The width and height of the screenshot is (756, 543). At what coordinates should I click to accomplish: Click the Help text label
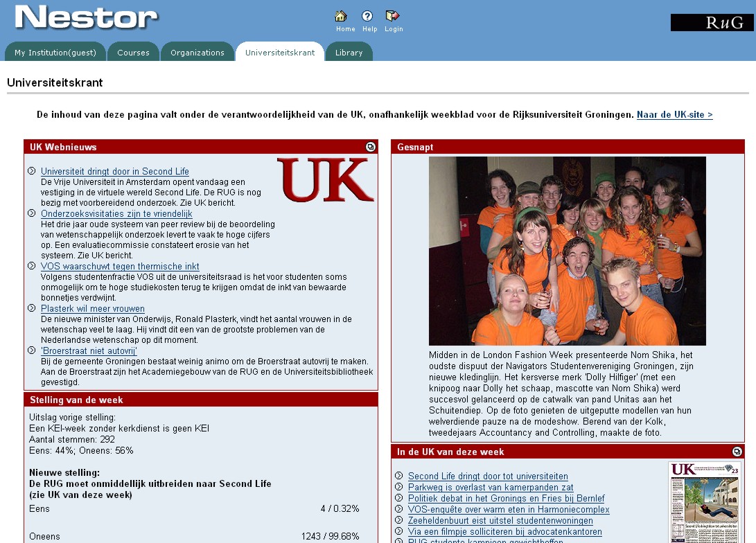(x=370, y=29)
